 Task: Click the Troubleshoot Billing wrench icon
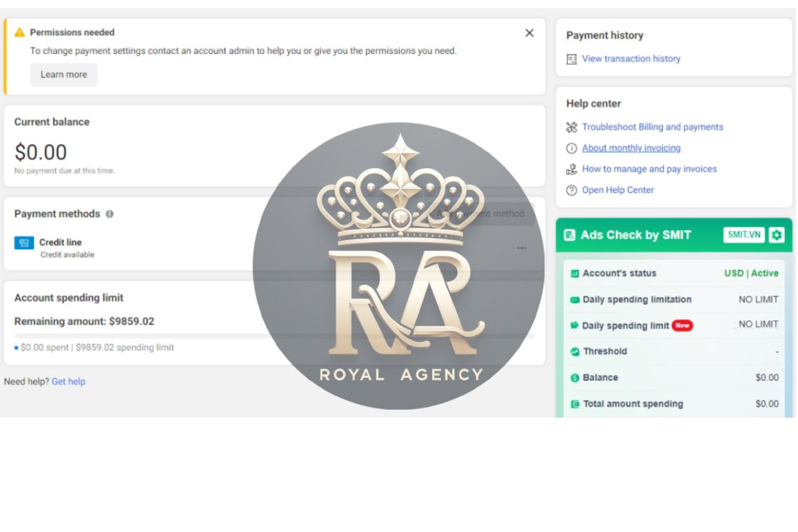coord(571,127)
